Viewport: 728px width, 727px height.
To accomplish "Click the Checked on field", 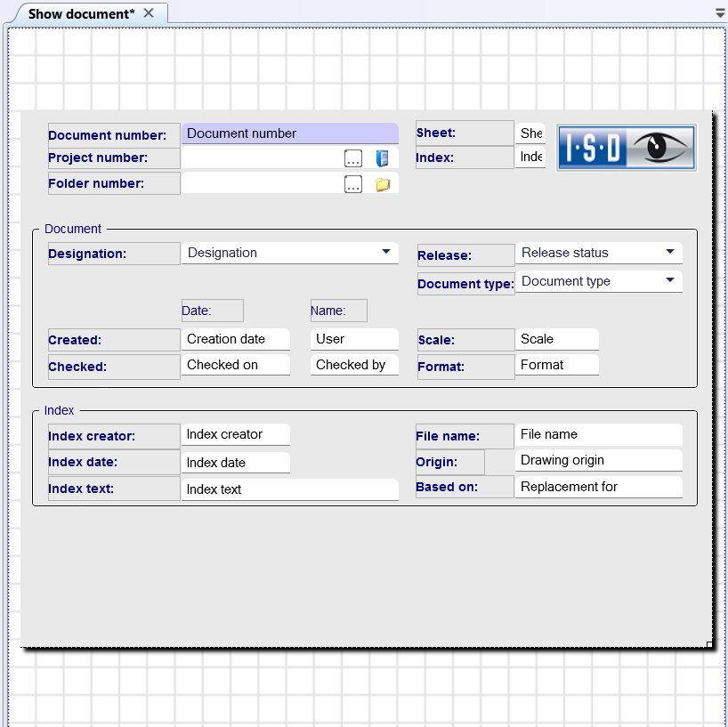I will click(235, 365).
